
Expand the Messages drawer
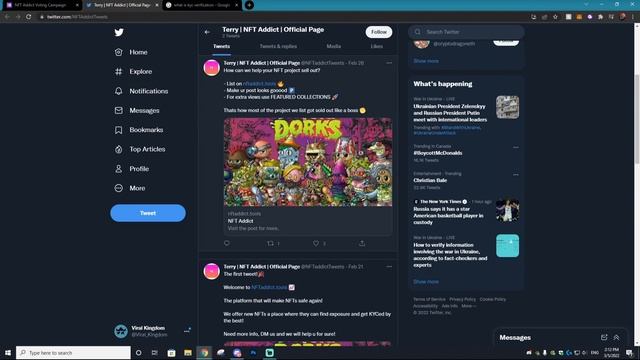point(616,338)
